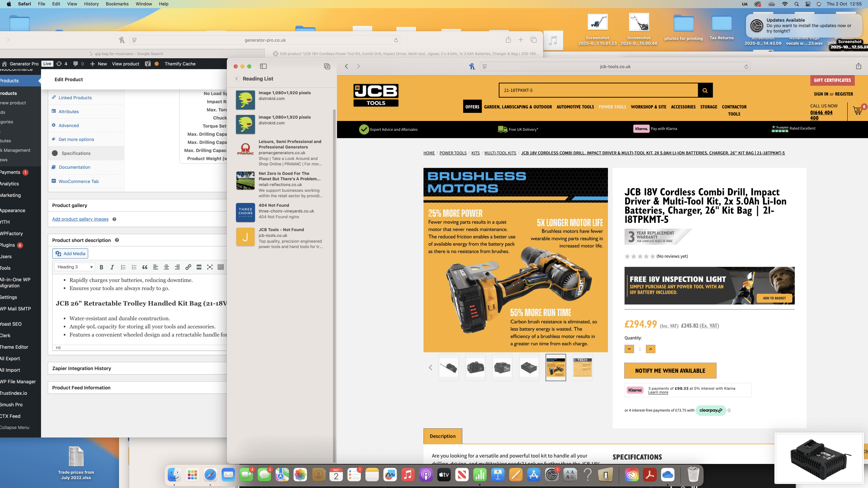Viewport: 868px width, 488px height.
Task: Go back from Reading List chevron
Action: (x=237, y=79)
